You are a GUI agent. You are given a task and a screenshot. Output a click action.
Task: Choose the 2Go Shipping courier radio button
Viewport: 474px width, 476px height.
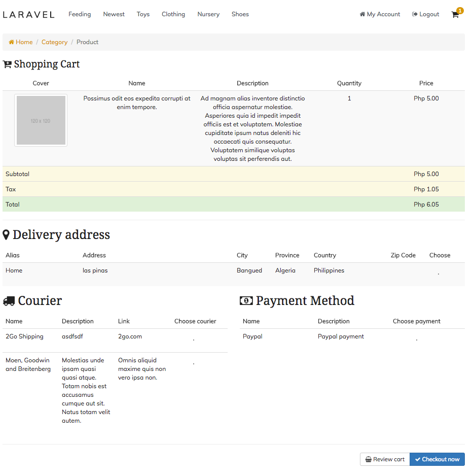194,340
